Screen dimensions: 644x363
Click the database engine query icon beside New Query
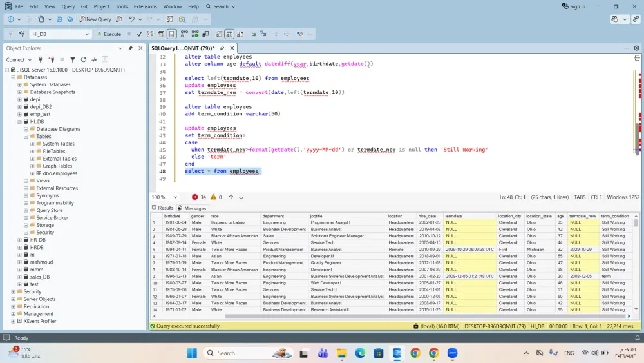pyautogui.click(x=119, y=19)
